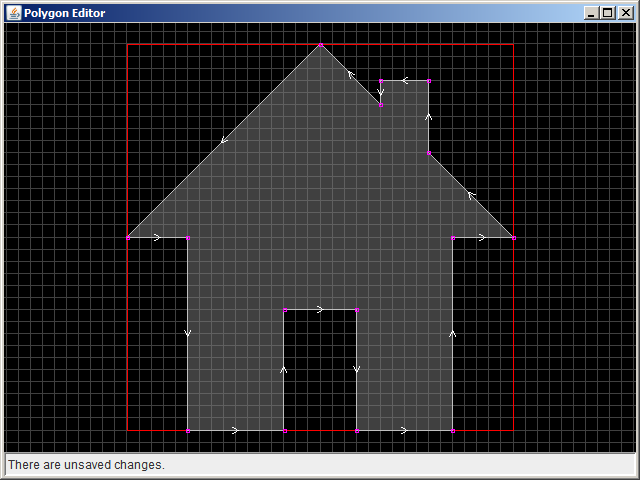640x480 pixels.
Task: Click the vertex at the chimney's lower-left corner
Action: (381, 105)
